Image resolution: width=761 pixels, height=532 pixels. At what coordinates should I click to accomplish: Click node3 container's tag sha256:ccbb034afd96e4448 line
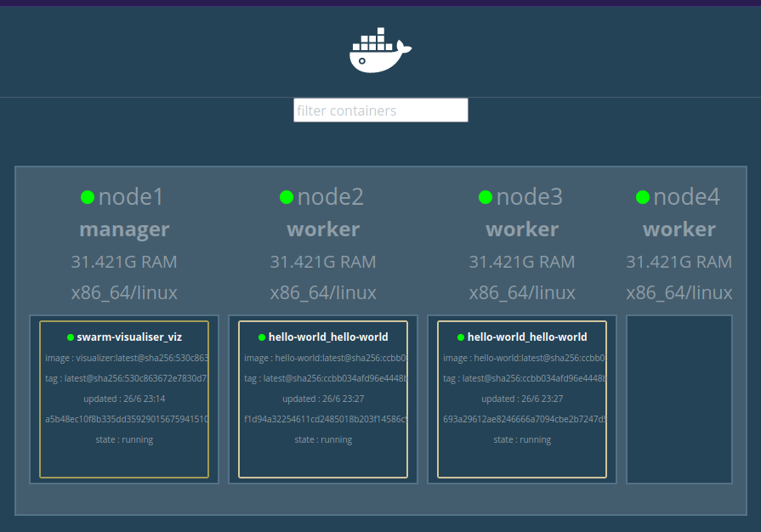tap(525, 378)
